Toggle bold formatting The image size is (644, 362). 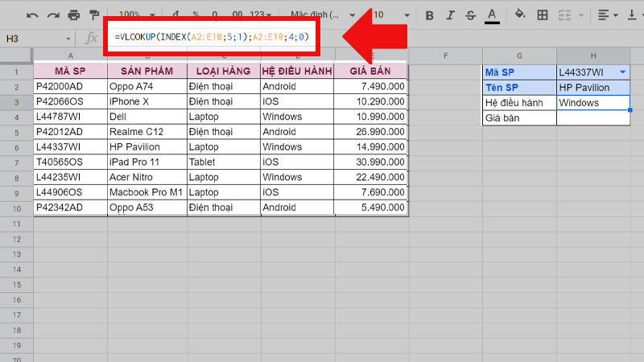(x=429, y=15)
